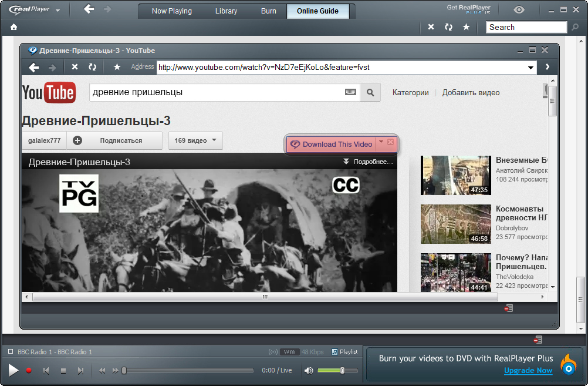
Task: Skip to next clip
Action: (x=80, y=371)
